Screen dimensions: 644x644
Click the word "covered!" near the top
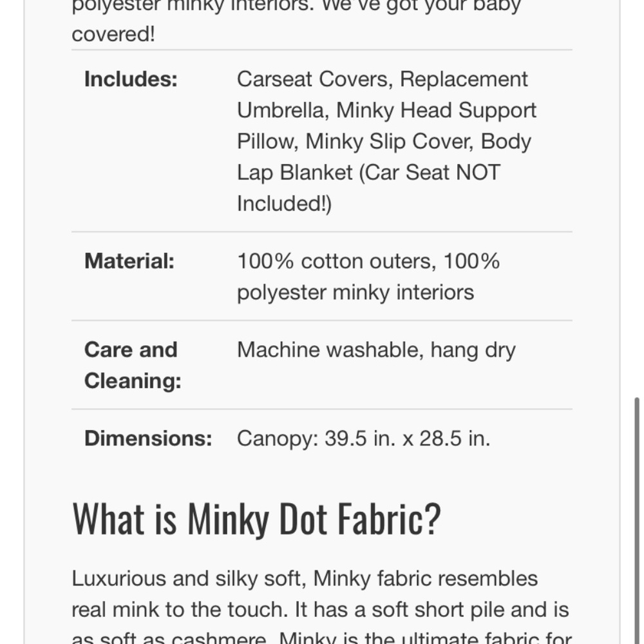pyautogui.click(x=113, y=34)
